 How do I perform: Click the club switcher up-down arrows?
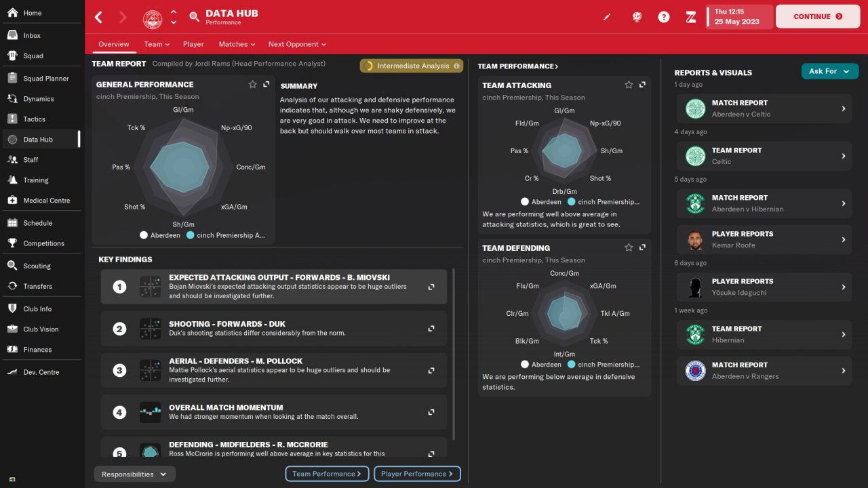click(x=174, y=17)
